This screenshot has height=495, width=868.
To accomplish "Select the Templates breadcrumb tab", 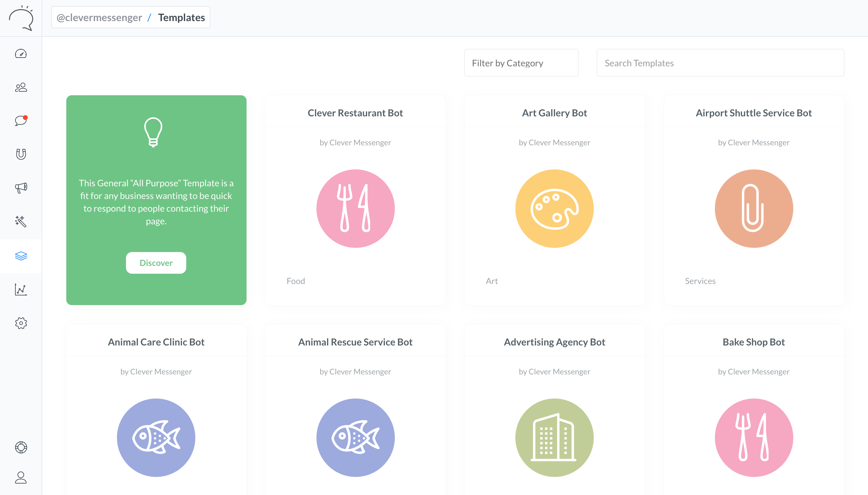I will 181,17.
